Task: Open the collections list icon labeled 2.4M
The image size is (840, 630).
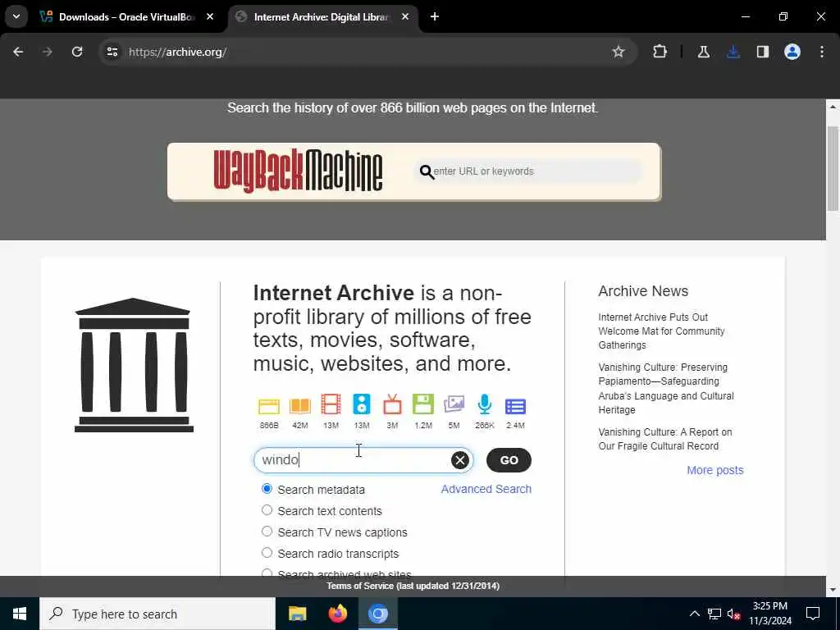Action: point(515,407)
